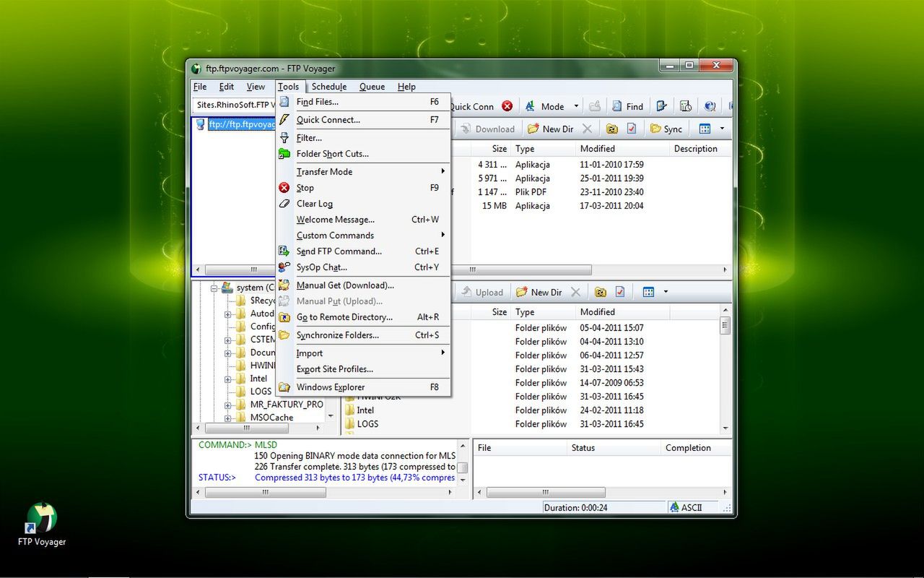Open Welcome Message menu entry
This screenshot has width=924, height=578.
[x=363, y=220]
